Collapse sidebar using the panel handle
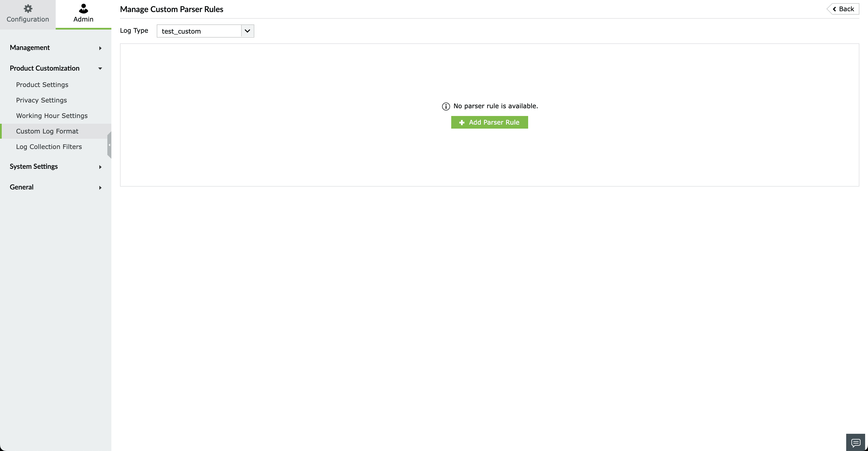Viewport: 868px width, 451px height. 109,145
